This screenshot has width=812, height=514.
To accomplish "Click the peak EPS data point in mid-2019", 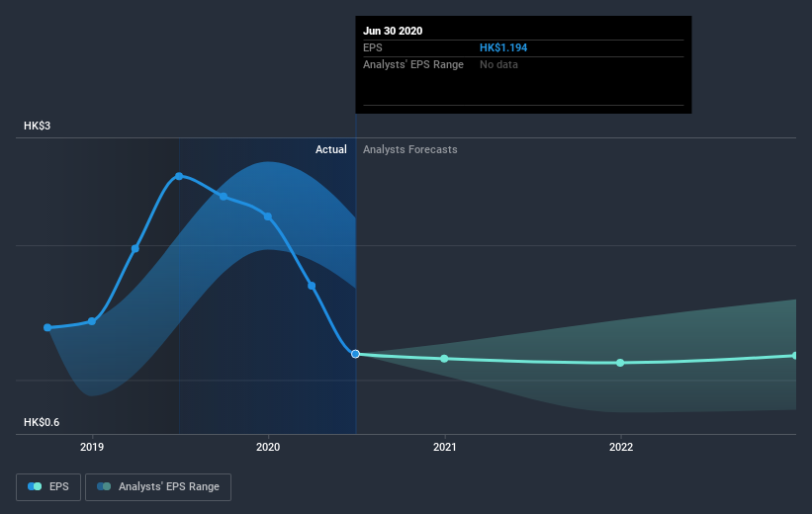I will 179,176.
